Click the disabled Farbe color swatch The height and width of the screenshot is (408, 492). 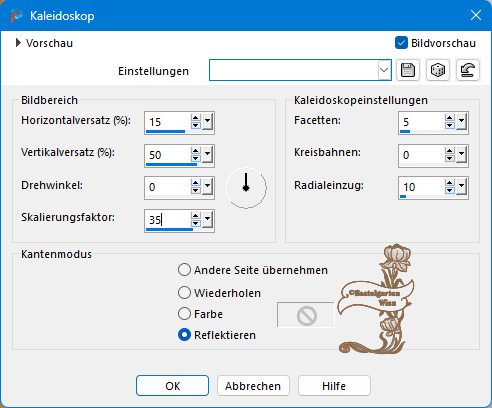click(x=306, y=315)
